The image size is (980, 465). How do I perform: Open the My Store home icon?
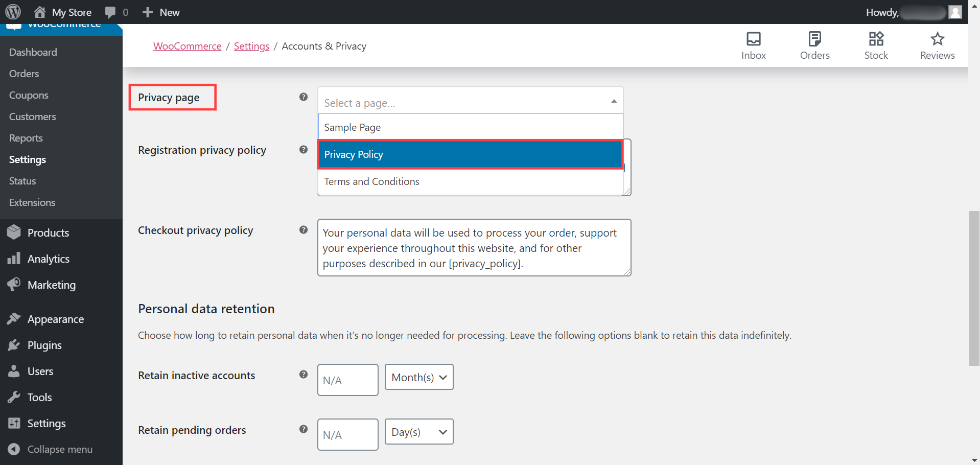pos(39,12)
